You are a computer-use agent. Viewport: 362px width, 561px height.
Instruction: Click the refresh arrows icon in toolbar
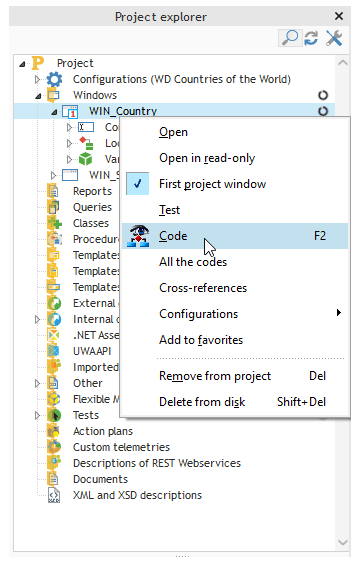point(311,38)
